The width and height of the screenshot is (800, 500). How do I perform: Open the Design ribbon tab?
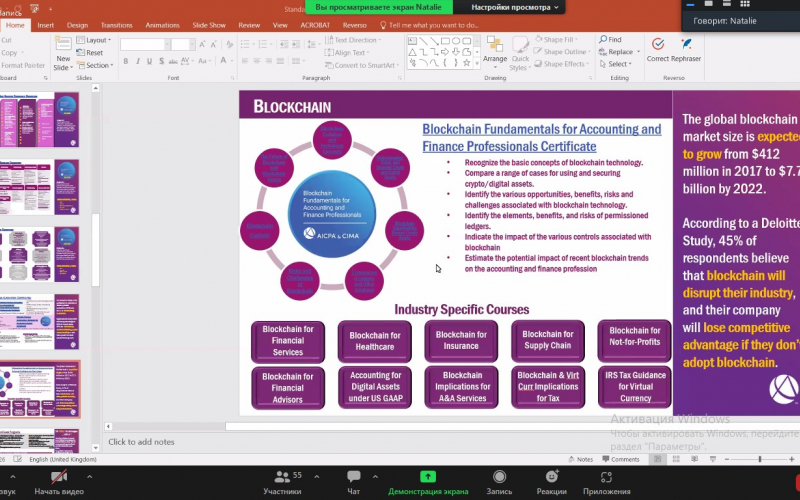pyautogui.click(x=77, y=25)
